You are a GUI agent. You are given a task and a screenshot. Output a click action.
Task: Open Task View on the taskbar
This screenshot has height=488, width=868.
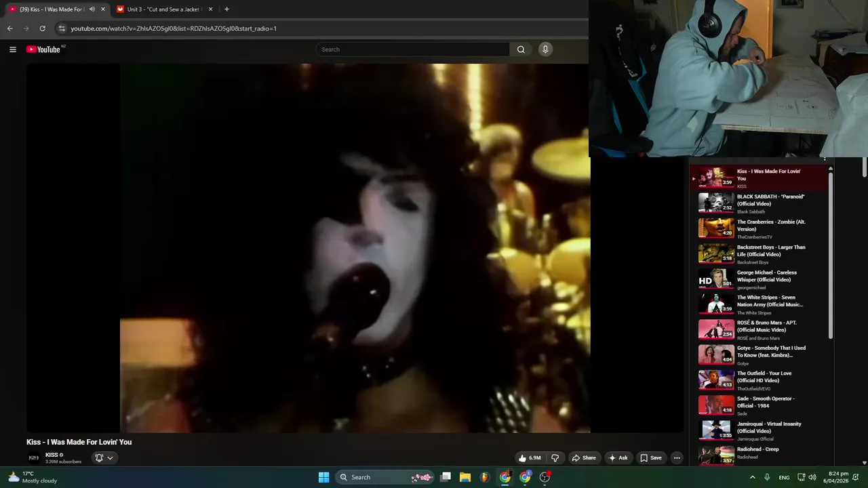click(x=446, y=477)
